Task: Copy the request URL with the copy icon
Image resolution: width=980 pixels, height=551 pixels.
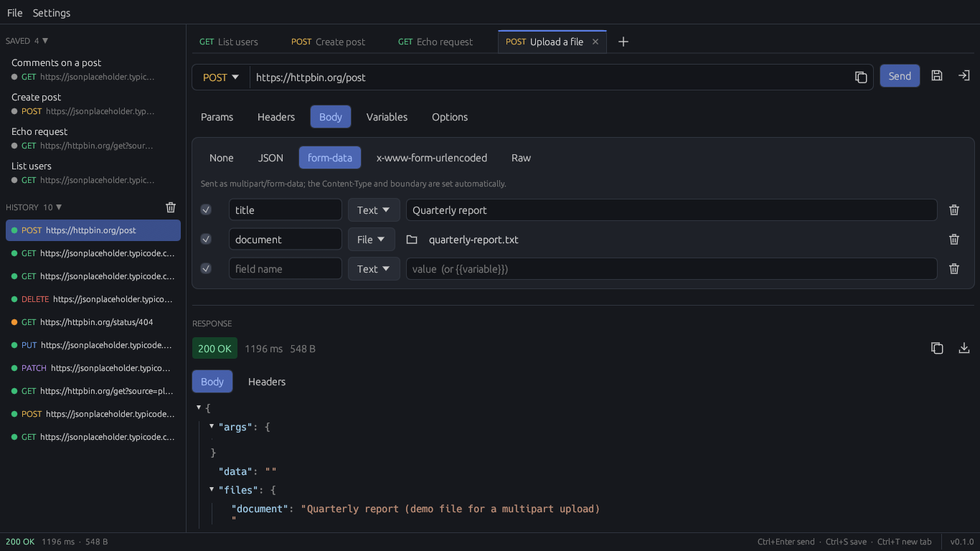Action: [x=861, y=77]
